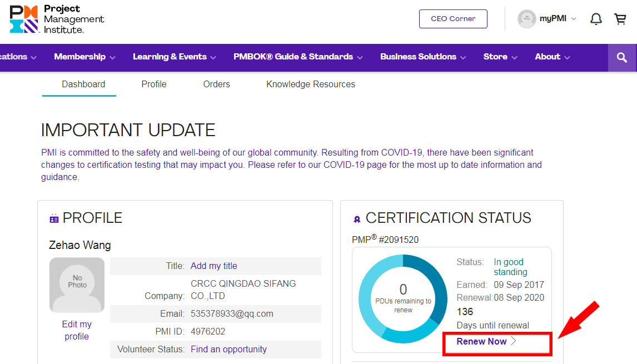Switch to the Knowledge Resources tab
637x364 pixels.
coord(311,84)
